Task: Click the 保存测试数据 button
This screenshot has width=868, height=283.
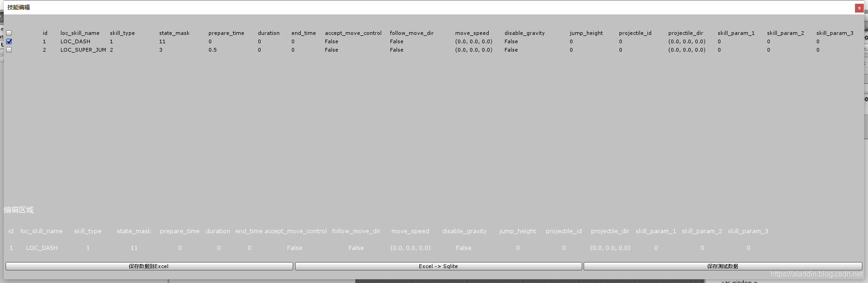Action: [723, 266]
